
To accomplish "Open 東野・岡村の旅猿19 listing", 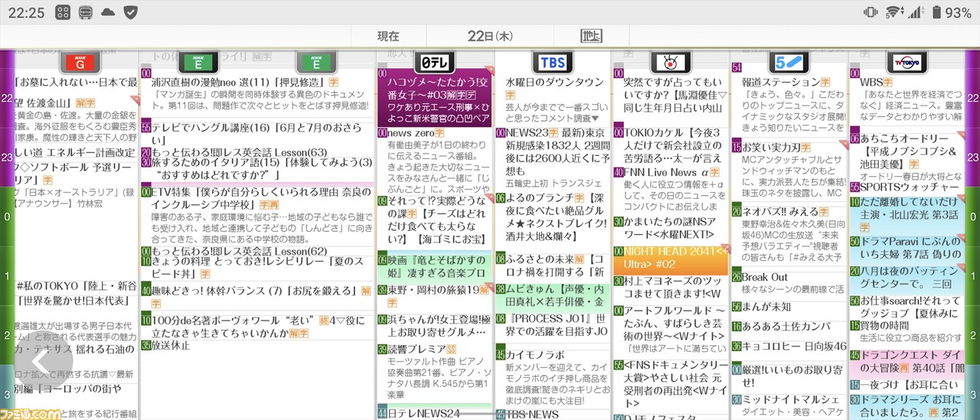I will click(435, 296).
